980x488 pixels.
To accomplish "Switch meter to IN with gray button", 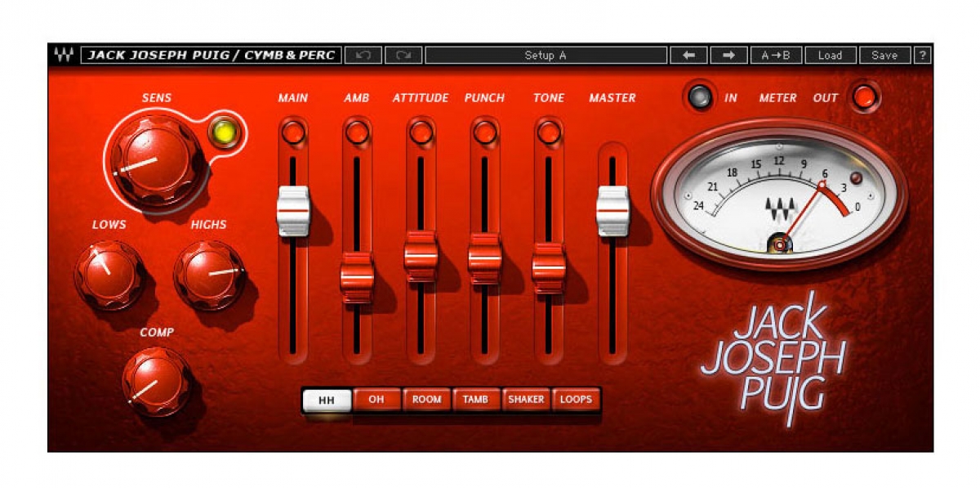I will (699, 97).
